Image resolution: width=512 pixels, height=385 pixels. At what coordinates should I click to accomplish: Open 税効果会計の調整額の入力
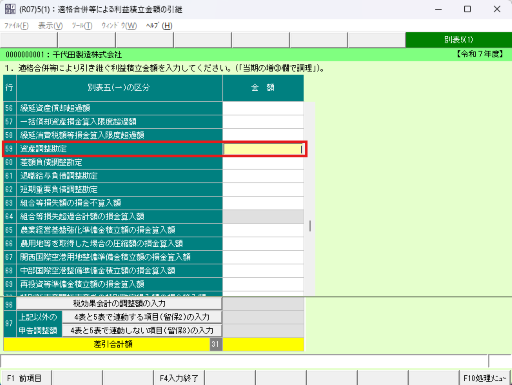click(119, 304)
